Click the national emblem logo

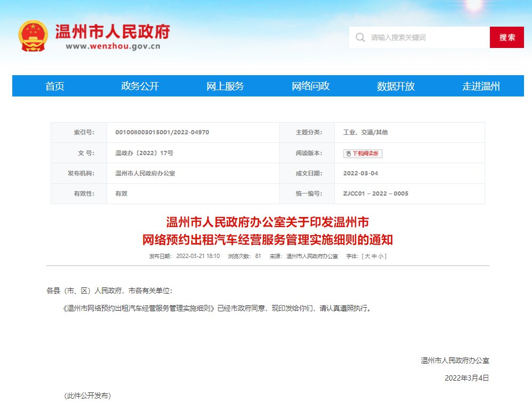click(x=33, y=36)
